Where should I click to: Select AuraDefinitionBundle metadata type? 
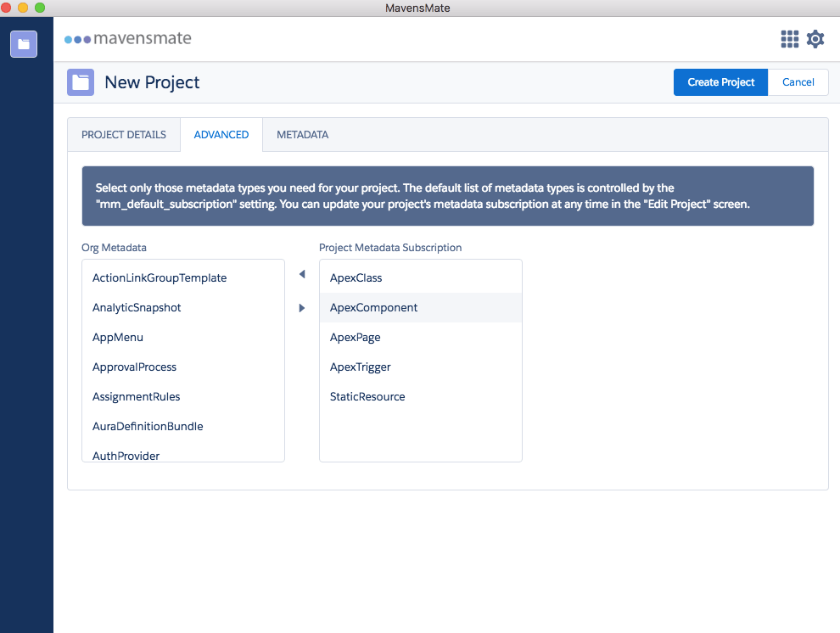(x=183, y=426)
